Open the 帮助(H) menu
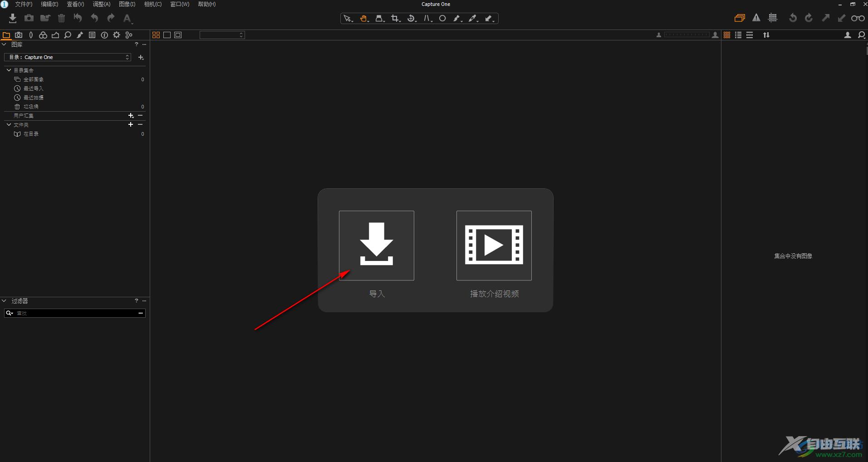This screenshot has height=462, width=868. [206, 4]
